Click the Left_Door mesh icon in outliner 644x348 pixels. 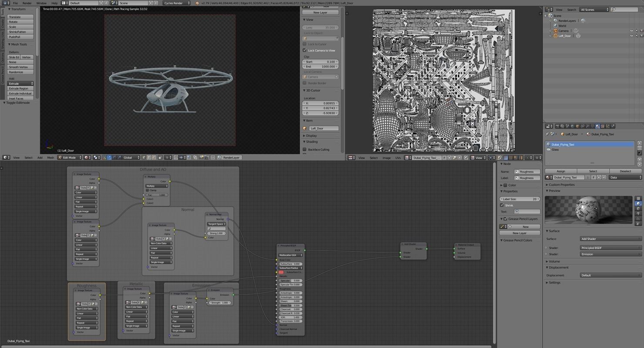556,36
